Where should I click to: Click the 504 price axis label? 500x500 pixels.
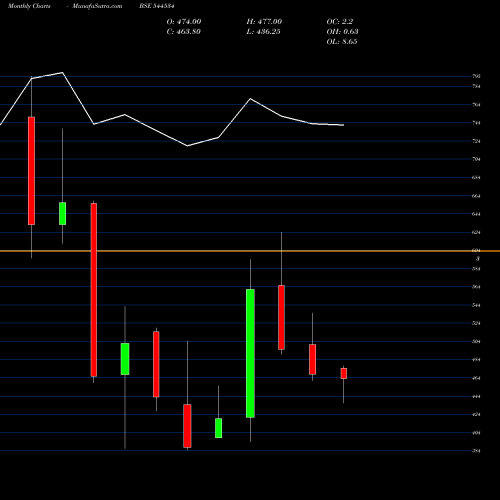[476, 342]
